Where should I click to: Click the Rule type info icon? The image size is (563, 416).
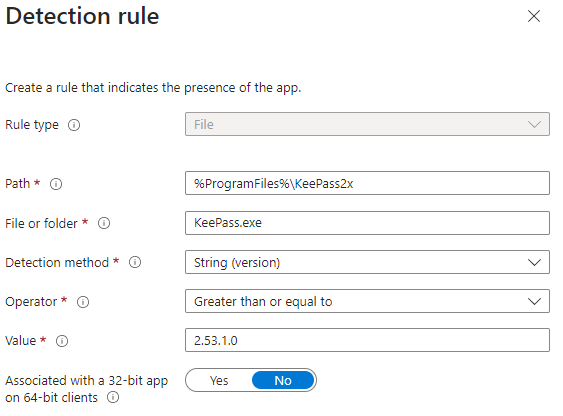point(74,125)
